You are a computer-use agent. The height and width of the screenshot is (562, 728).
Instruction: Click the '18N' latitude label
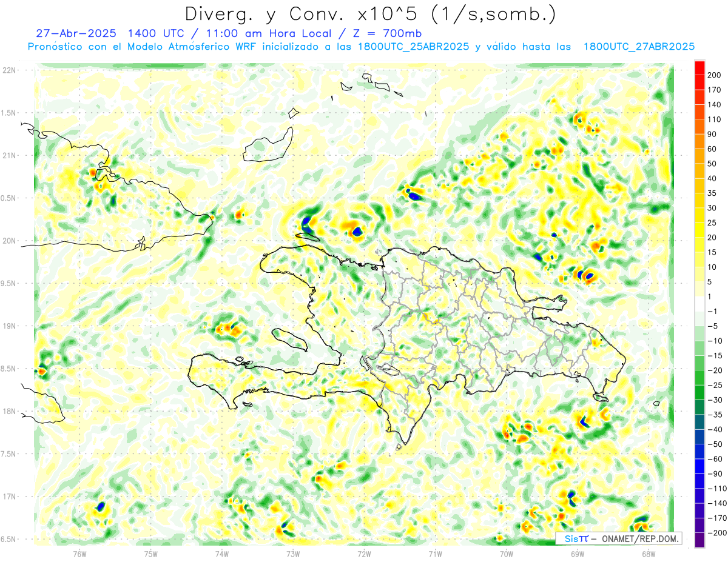(9, 411)
